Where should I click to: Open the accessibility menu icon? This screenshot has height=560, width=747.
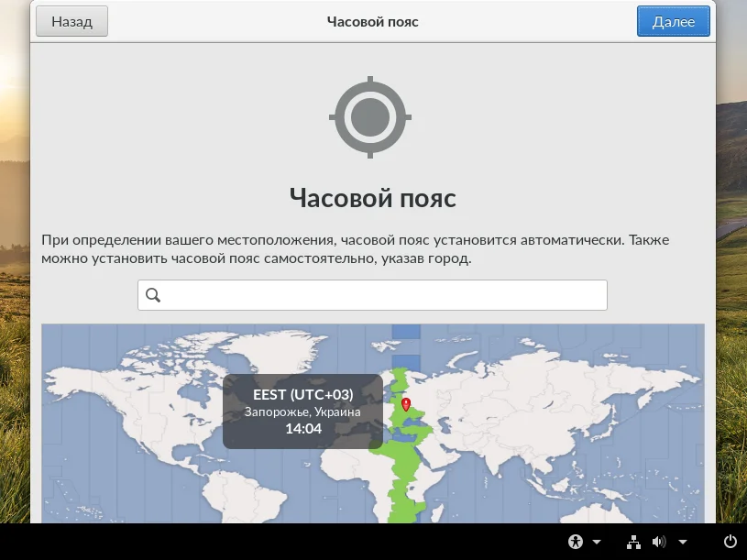(x=576, y=542)
